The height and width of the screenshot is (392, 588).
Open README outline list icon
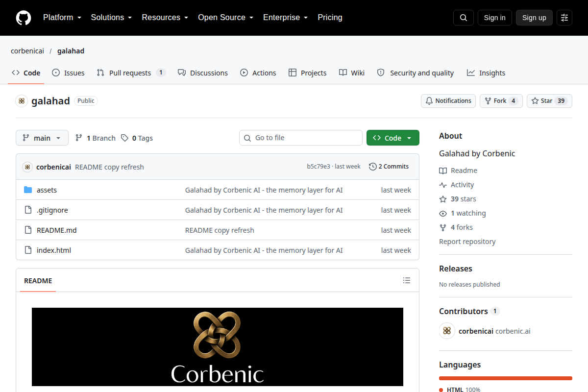pyautogui.click(x=407, y=280)
